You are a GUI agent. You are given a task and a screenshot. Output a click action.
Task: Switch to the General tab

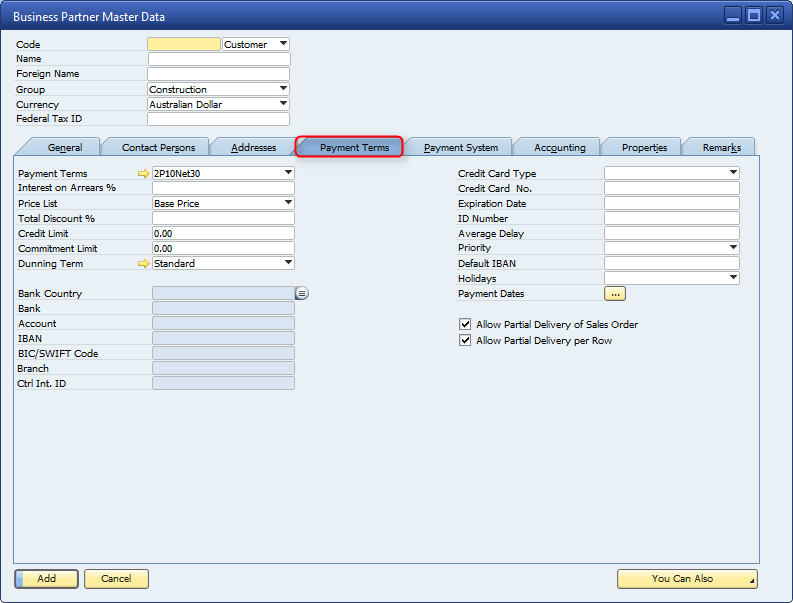coord(65,147)
